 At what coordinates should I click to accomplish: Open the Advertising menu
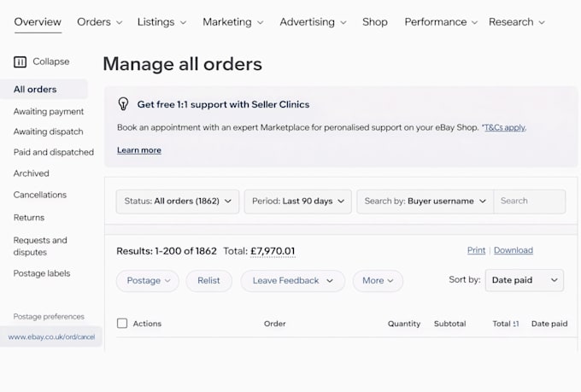click(x=313, y=22)
